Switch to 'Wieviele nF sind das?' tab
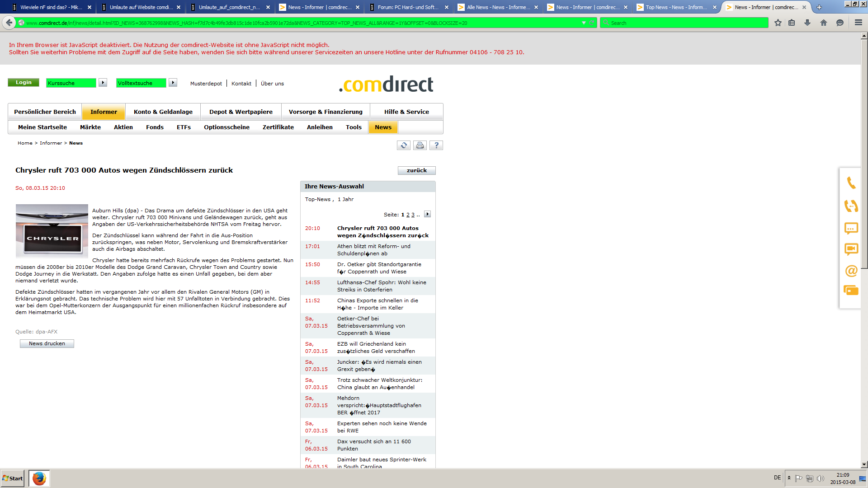 pyautogui.click(x=51, y=7)
